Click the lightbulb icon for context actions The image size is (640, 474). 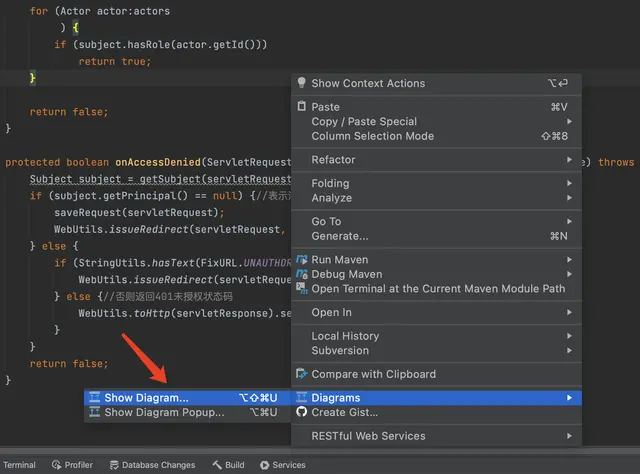pyautogui.click(x=301, y=83)
